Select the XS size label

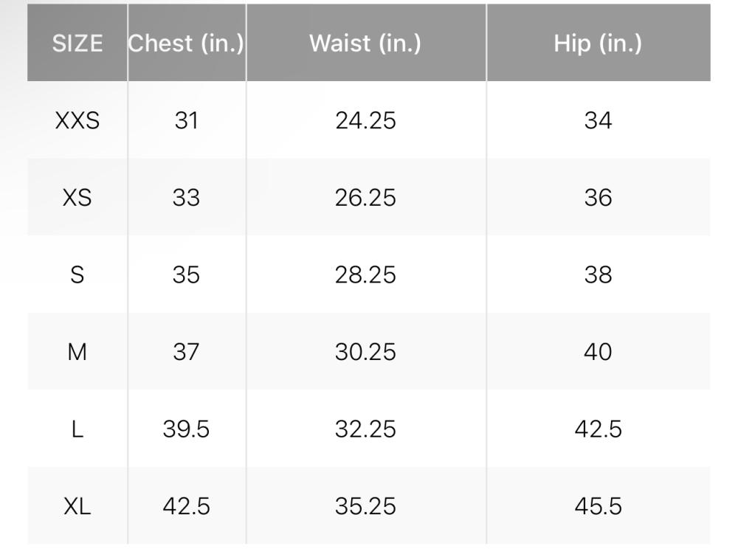point(77,198)
